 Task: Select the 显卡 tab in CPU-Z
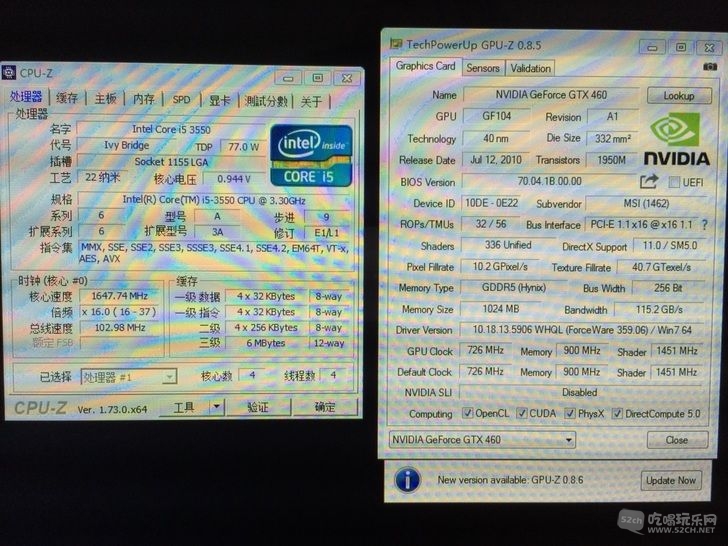click(219, 100)
